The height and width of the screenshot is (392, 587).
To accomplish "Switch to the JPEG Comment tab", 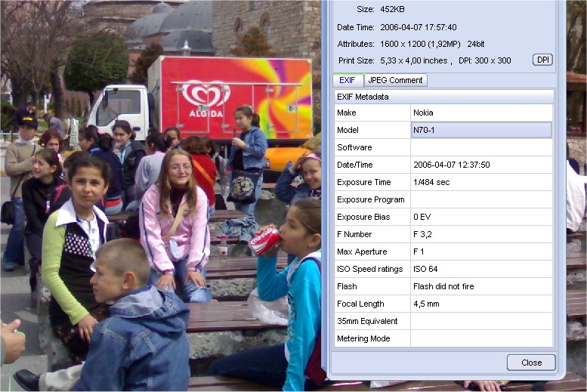I will click(395, 80).
